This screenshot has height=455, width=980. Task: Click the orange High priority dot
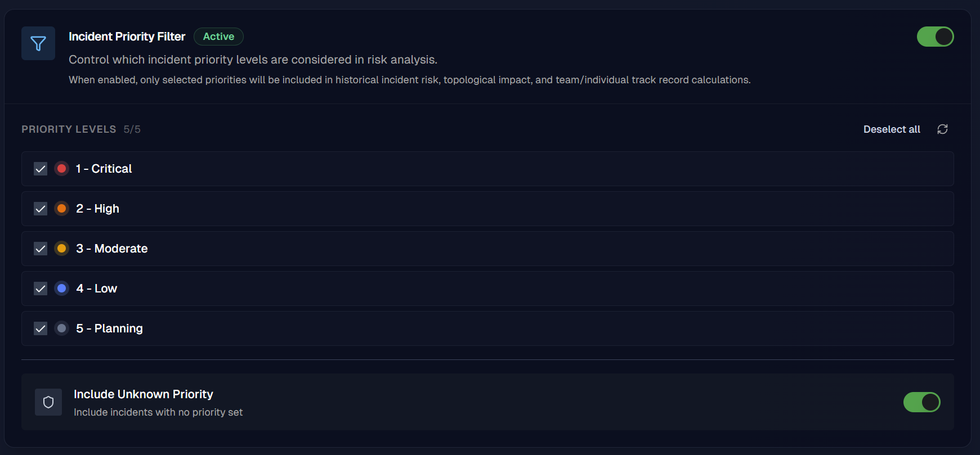pos(61,208)
